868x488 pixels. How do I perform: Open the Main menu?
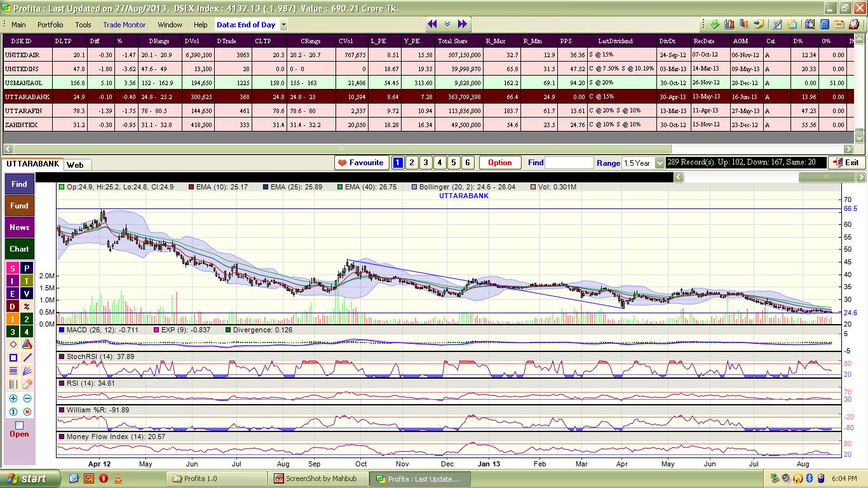click(18, 25)
